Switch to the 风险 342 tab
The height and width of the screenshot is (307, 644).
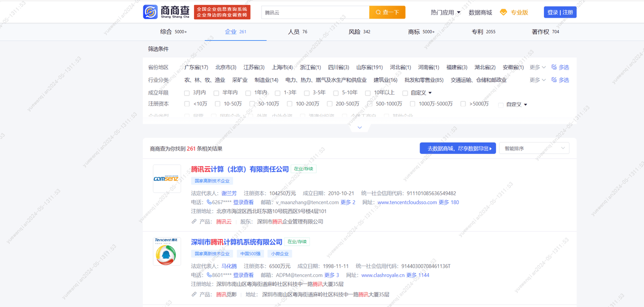359,31
